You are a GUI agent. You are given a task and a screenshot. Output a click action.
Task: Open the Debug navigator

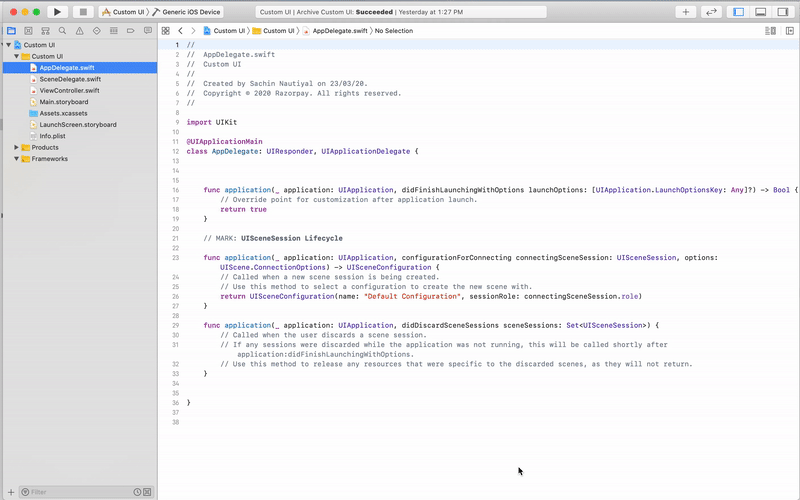(114, 31)
